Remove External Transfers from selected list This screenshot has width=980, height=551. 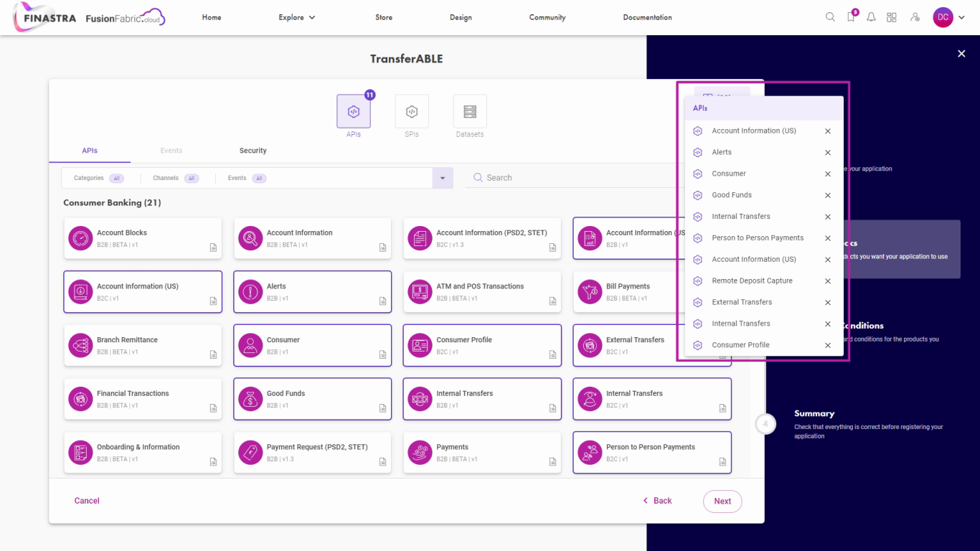[828, 302]
